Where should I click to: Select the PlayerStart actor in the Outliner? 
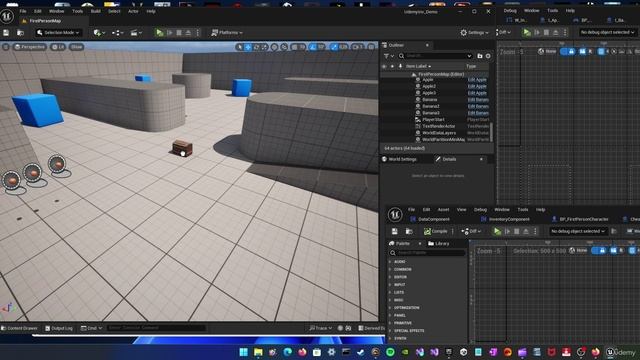tap(433, 120)
